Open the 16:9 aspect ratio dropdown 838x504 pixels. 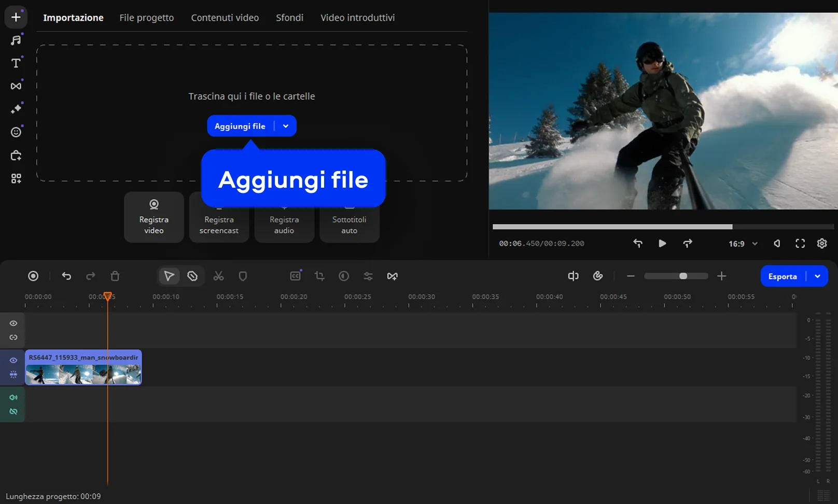pos(743,244)
